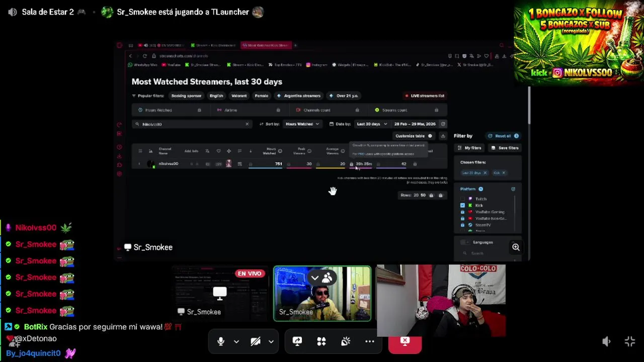
Task: Switch to Stream Kick Dashboard browser tab
Action: [213, 45]
